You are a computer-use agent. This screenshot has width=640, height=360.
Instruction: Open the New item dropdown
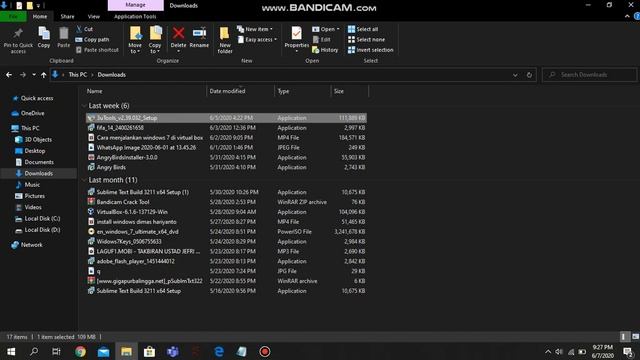coord(255,29)
